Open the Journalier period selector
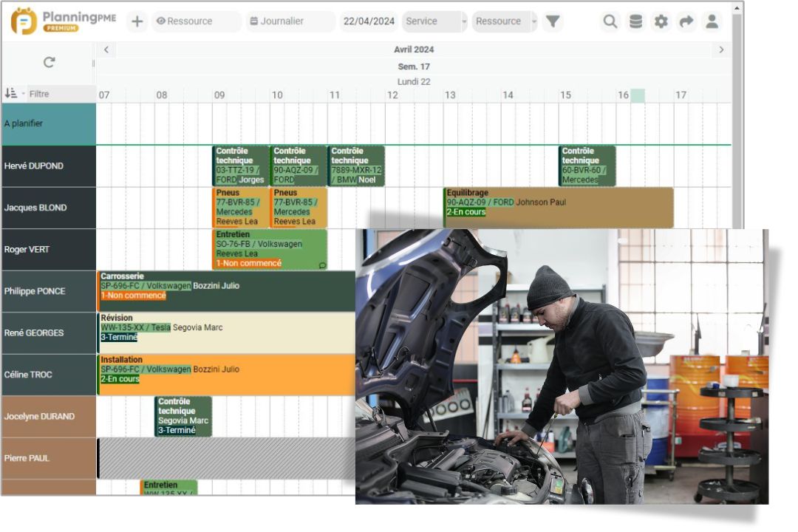 [x=290, y=21]
